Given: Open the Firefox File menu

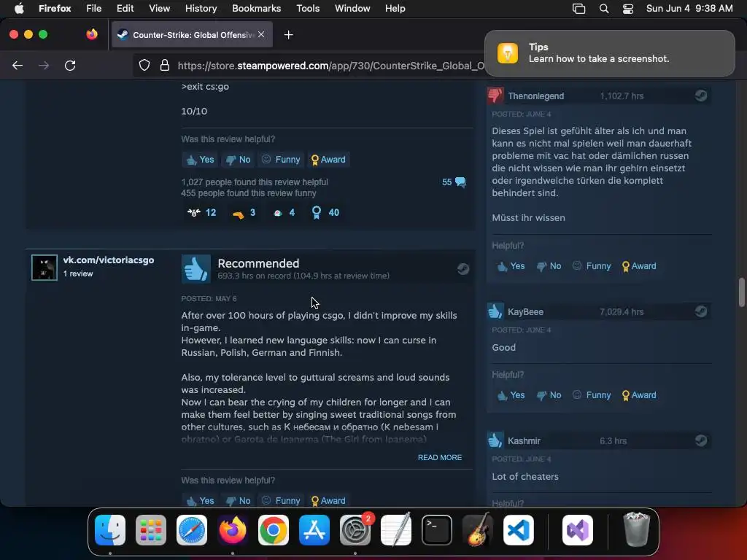Looking at the screenshot, I should tap(93, 9).
